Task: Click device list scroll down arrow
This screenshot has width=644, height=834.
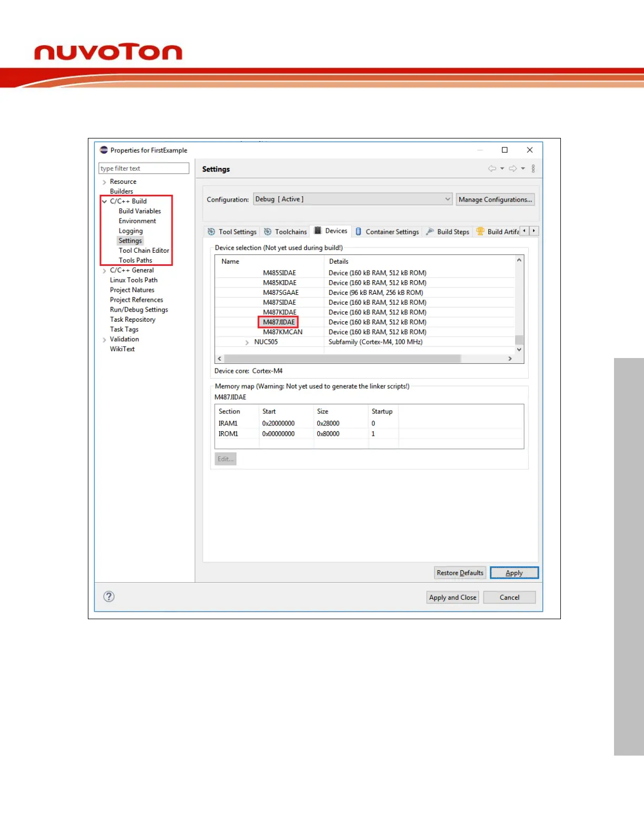Action: click(x=519, y=350)
